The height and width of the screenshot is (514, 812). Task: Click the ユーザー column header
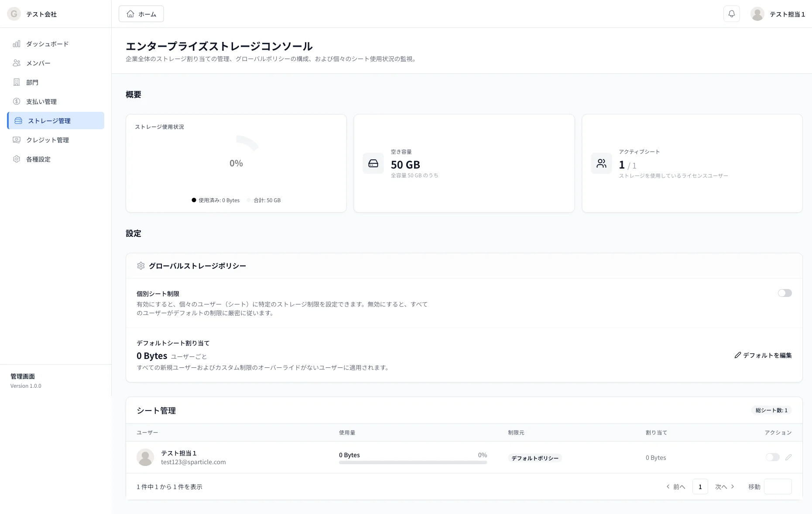tap(147, 432)
